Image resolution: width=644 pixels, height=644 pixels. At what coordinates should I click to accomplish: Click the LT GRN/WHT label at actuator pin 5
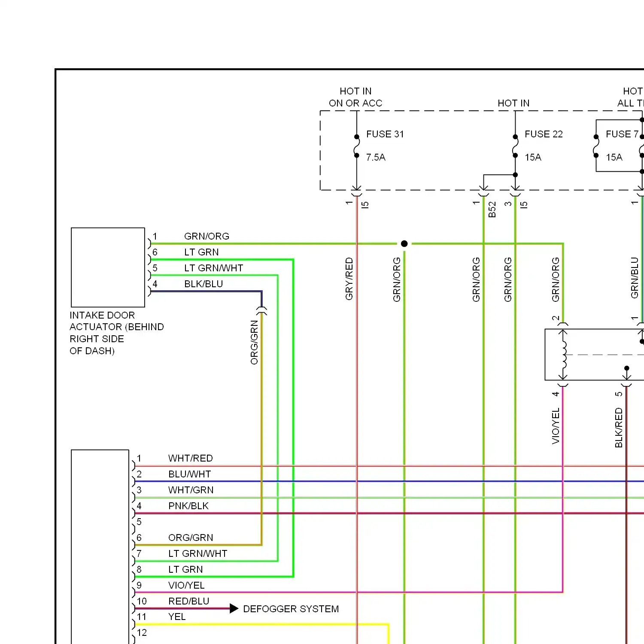213,268
